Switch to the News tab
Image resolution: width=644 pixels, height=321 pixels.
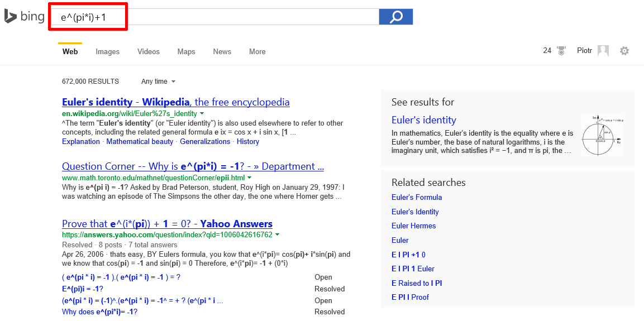222,52
